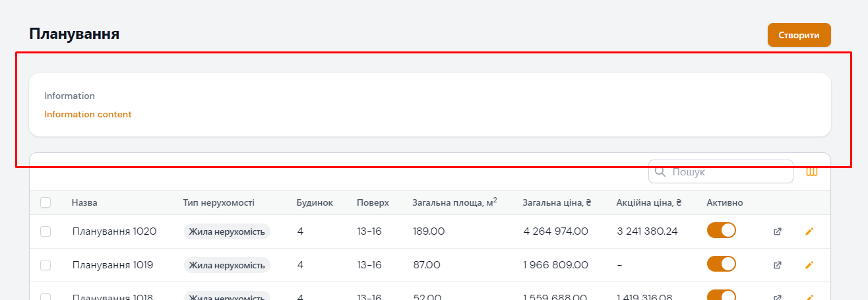Check the row checkbox for Планування 1019
This screenshot has width=868, height=300.
(x=46, y=265)
